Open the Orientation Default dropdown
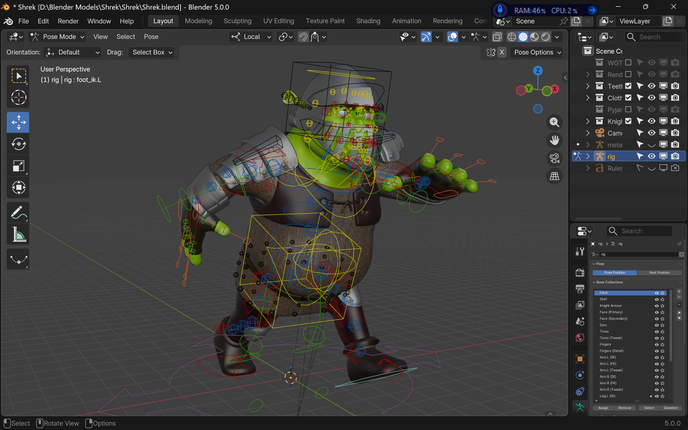This screenshot has height=430, width=688. click(73, 52)
